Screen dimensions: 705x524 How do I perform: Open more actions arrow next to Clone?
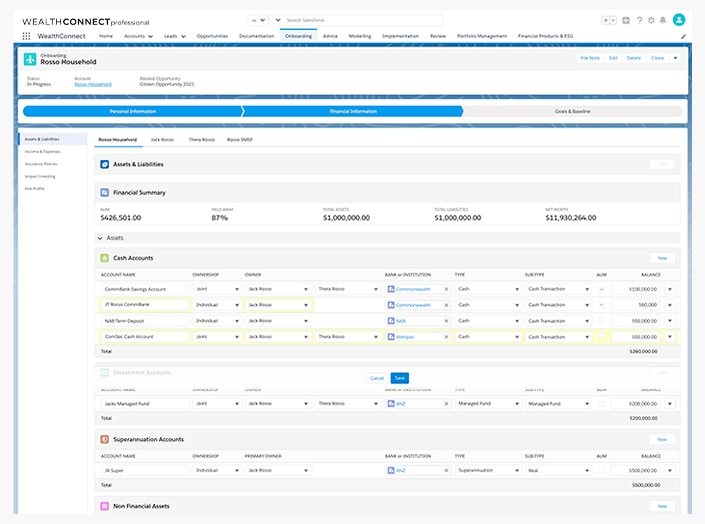[675, 58]
